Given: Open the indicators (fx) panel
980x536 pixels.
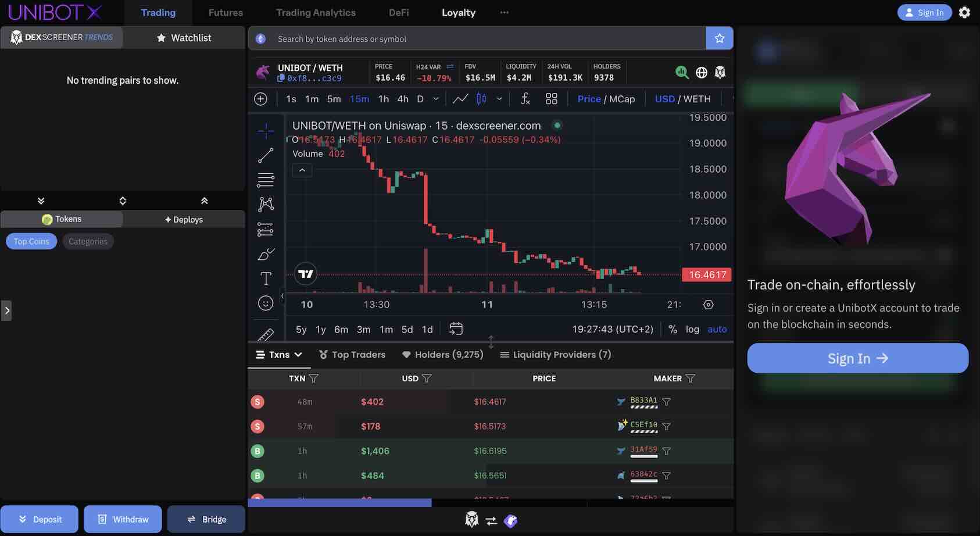Looking at the screenshot, I should 525,98.
